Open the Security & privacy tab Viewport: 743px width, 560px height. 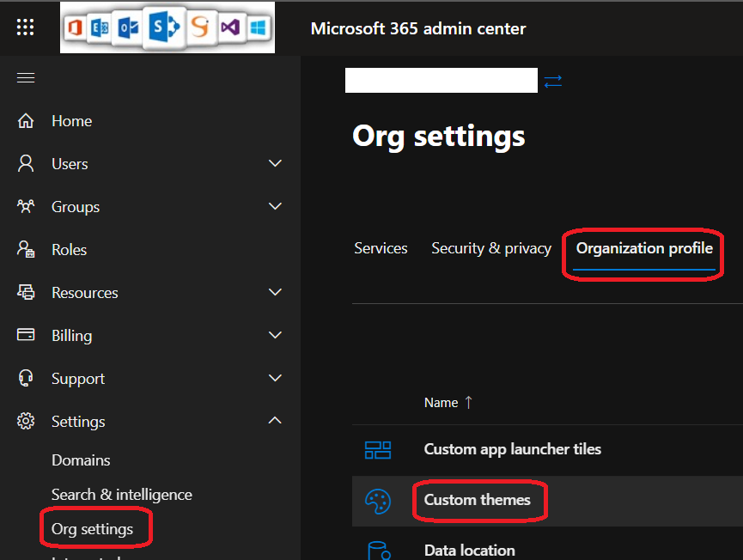pyautogui.click(x=490, y=248)
